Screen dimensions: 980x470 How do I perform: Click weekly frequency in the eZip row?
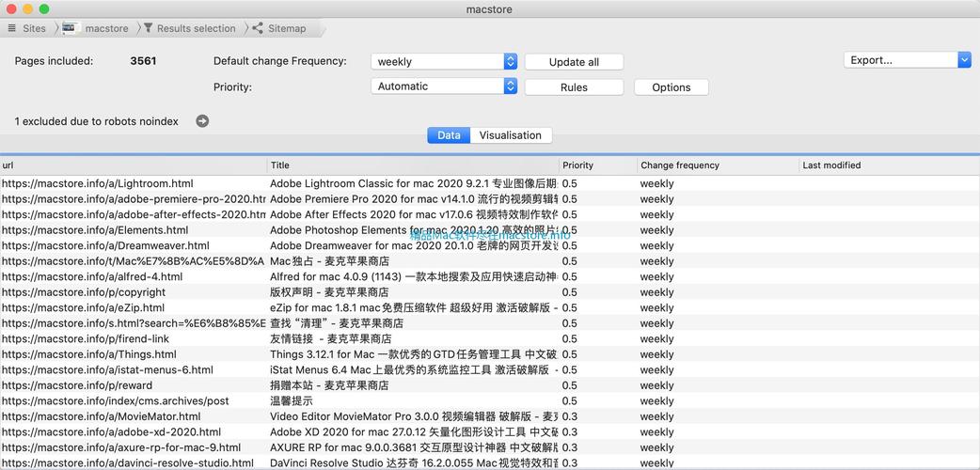click(656, 308)
